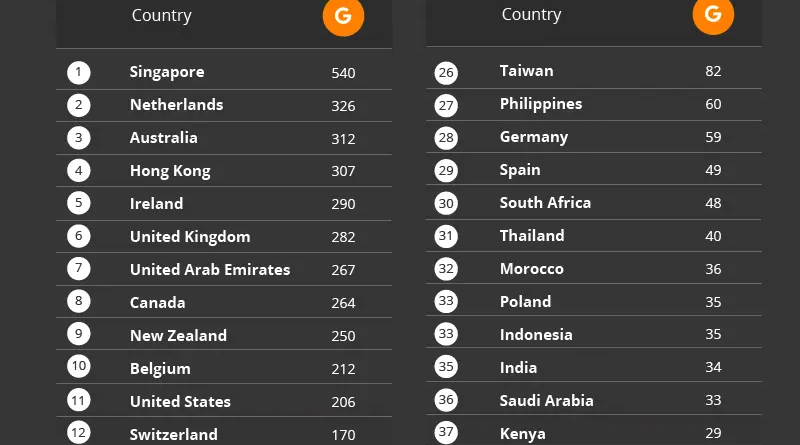
Task: Select the New Zealand country name
Action: coord(178,336)
